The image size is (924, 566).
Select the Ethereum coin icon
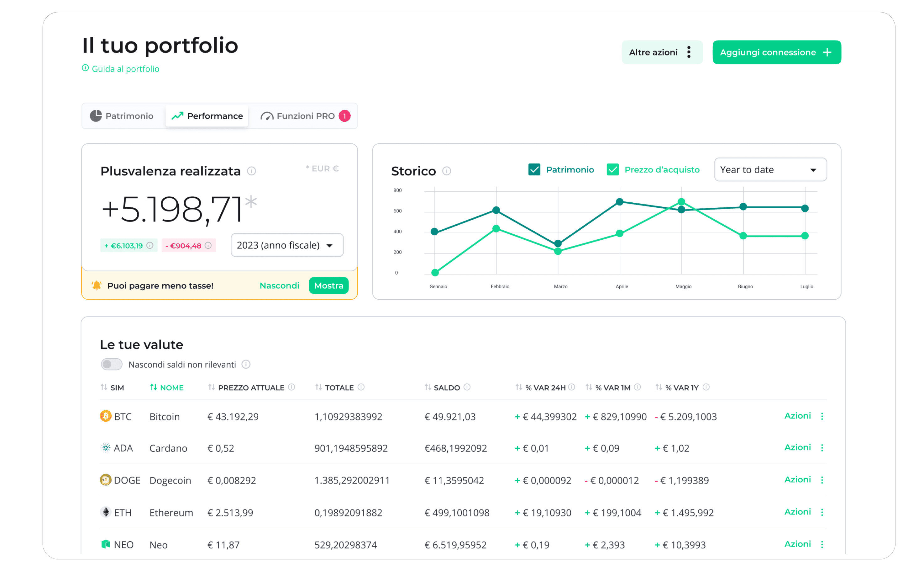(x=106, y=512)
